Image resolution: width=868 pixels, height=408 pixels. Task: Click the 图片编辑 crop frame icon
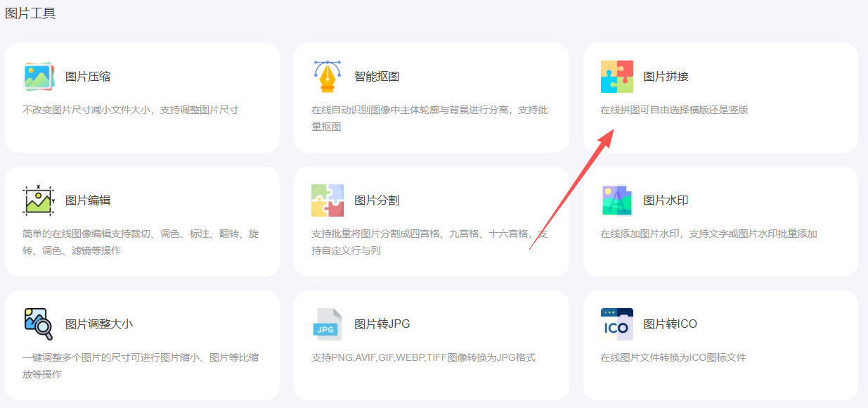click(39, 200)
